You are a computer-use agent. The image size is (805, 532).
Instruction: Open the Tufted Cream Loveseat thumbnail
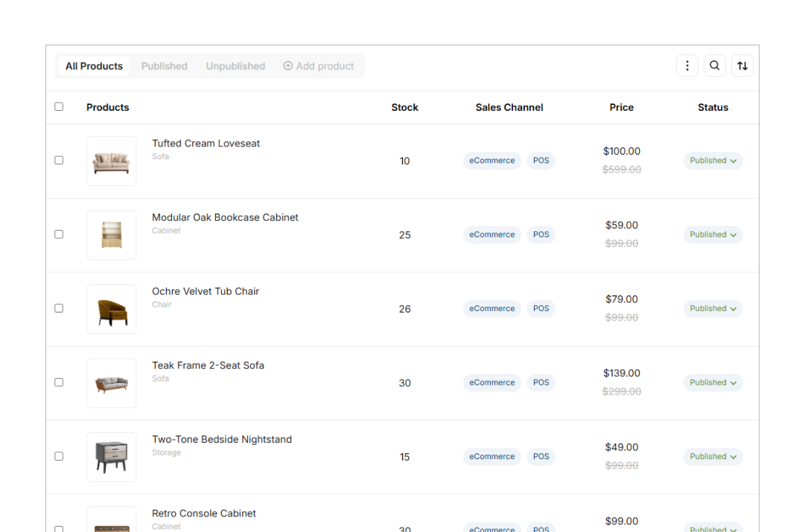click(112, 161)
